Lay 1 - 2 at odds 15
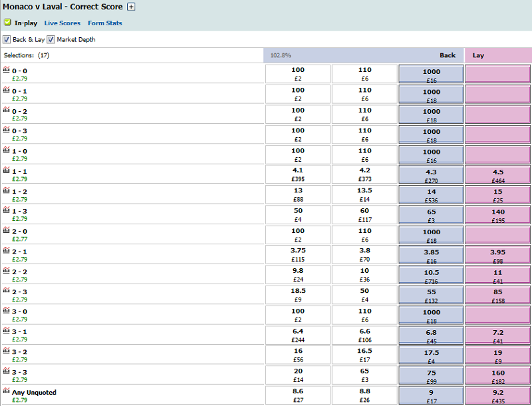532x406 pixels. pos(497,194)
